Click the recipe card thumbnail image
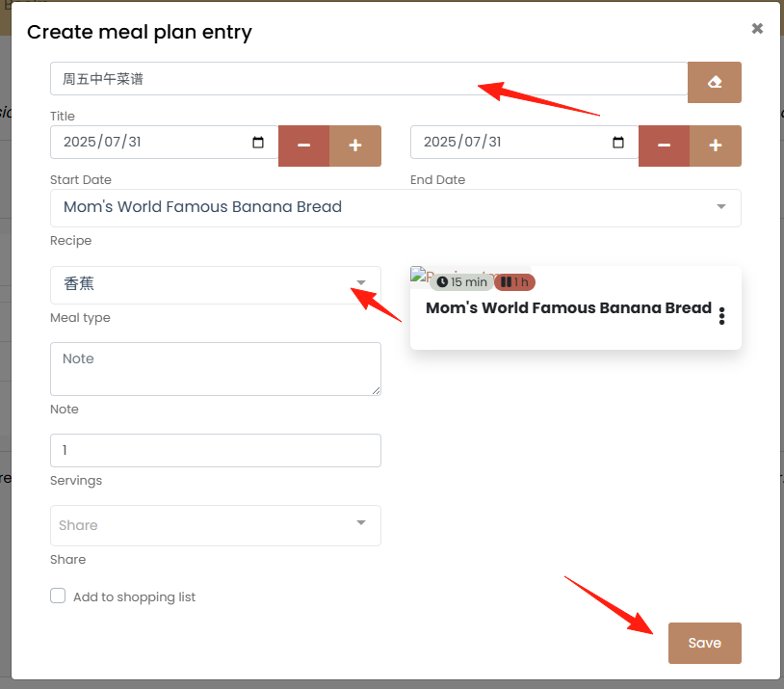This screenshot has height=689, width=784. [x=419, y=275]
